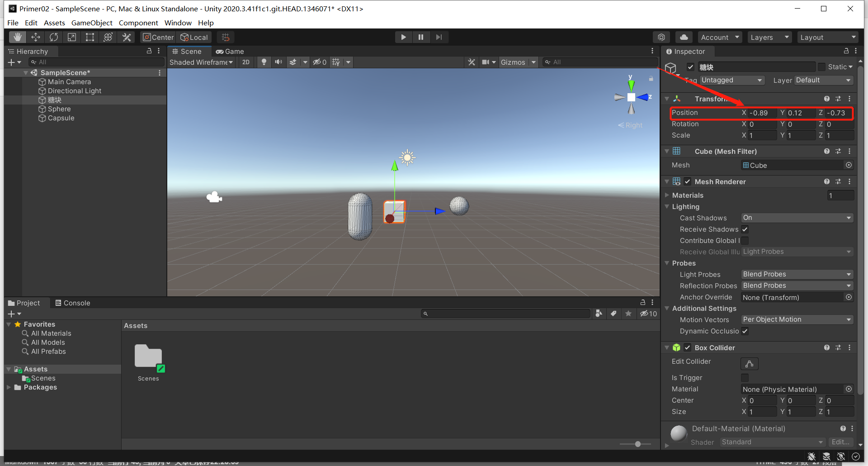
Task: Disable Mesh Renderer component checkbox
Action: pyautogui.click(x=687, y=181)
